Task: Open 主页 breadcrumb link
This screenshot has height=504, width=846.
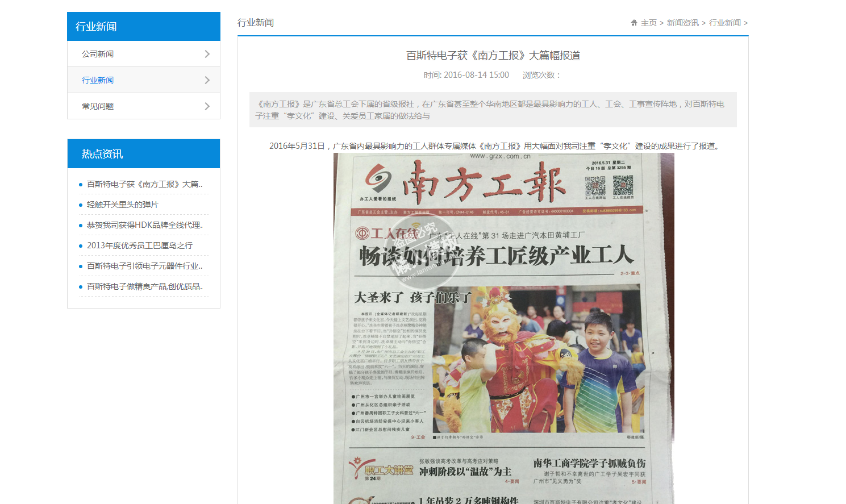Action: [648, 23]
